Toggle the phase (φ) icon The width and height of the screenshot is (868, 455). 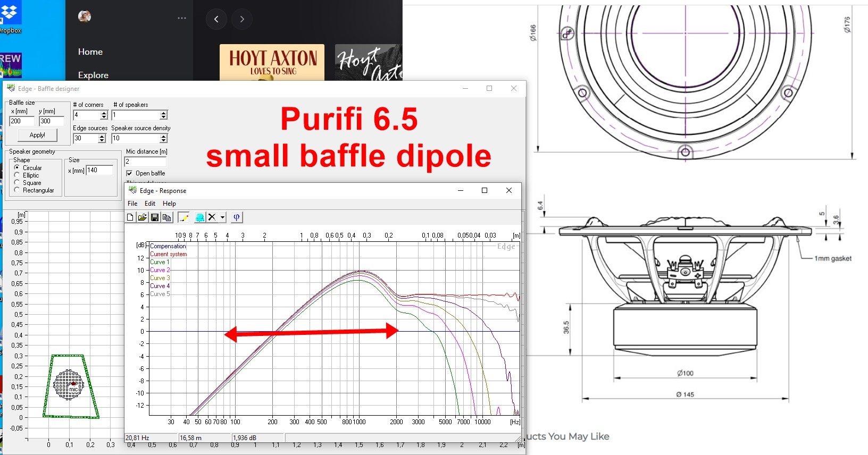pyautogui.click(x=237, y=217)
